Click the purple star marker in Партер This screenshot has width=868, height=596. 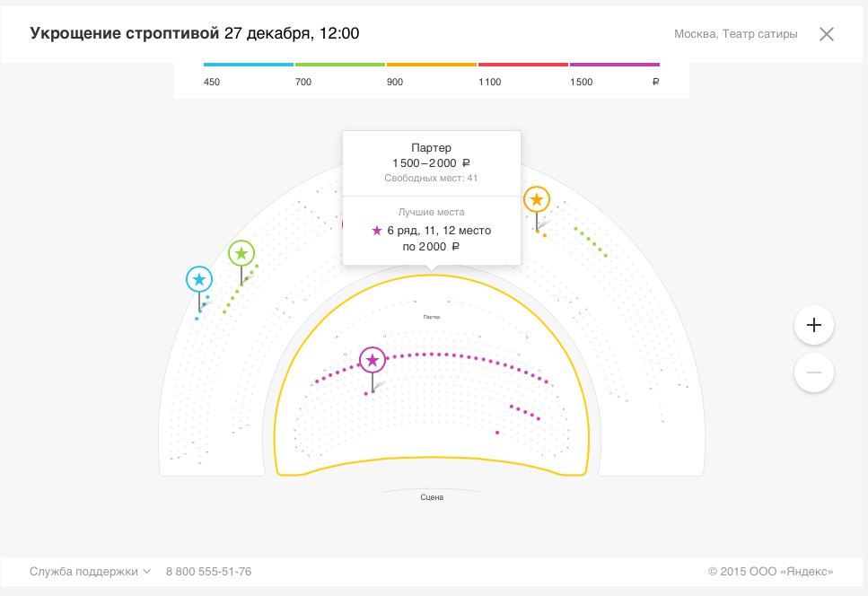pos(373,360)
